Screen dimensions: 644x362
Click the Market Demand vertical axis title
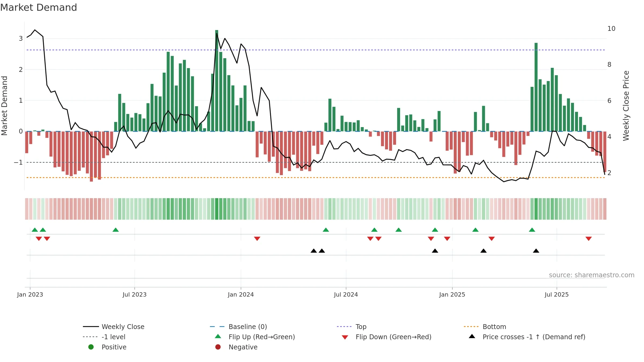(x=4, y=106)
